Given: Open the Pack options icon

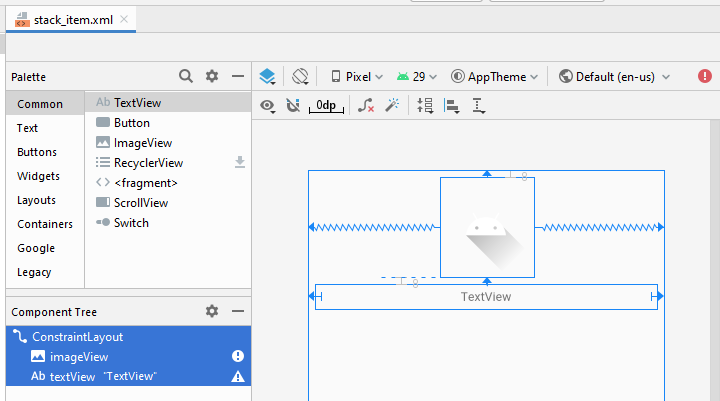Looking at the screenshot, I should pos(425,106).
